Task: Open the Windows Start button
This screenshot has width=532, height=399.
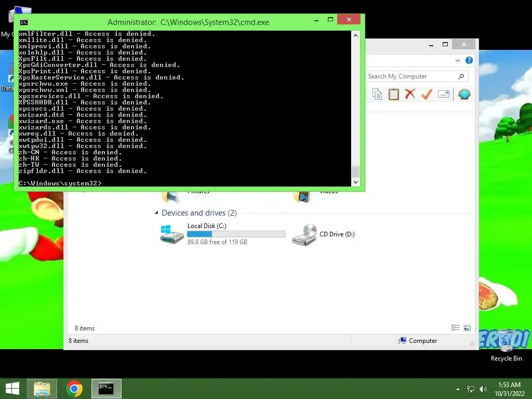Action: [x=12, y=389]
